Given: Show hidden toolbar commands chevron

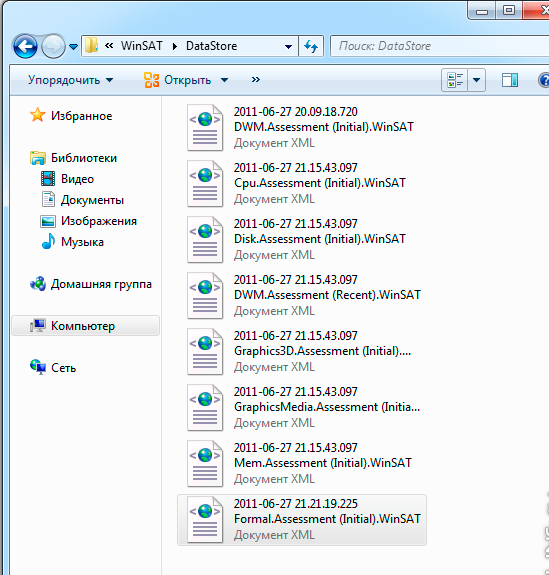Looking at the screenshot, I should coord(256,80).
